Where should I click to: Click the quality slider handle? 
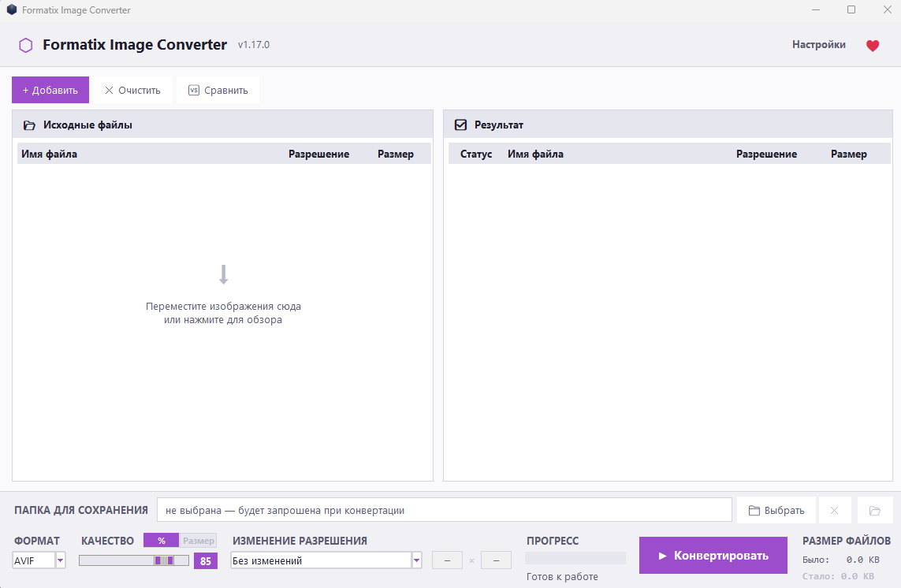click(x=164, y=560)
